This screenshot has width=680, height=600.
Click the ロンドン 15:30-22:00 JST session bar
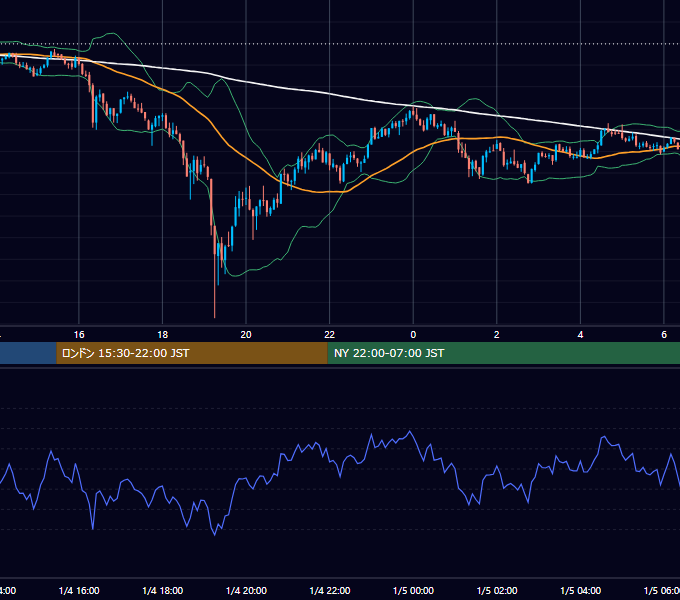tap(192, 353)
